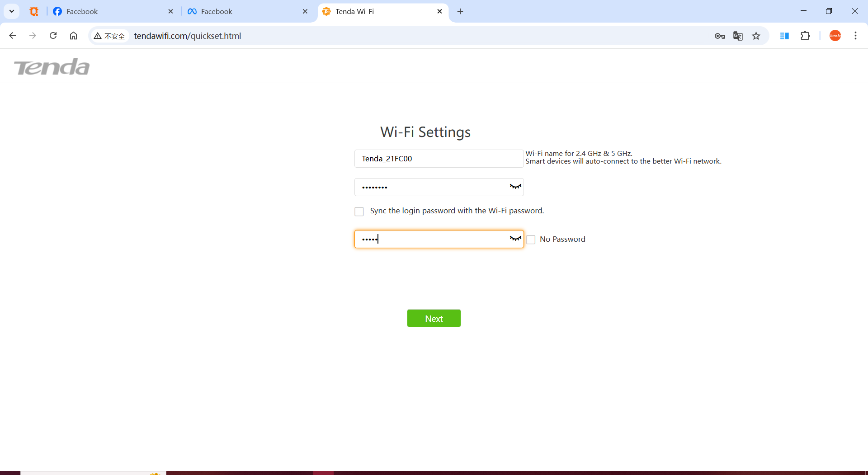Enable Sync the login password checkbox
The width and height of the screenshot is (868, 475).
(x=359, y=212)
